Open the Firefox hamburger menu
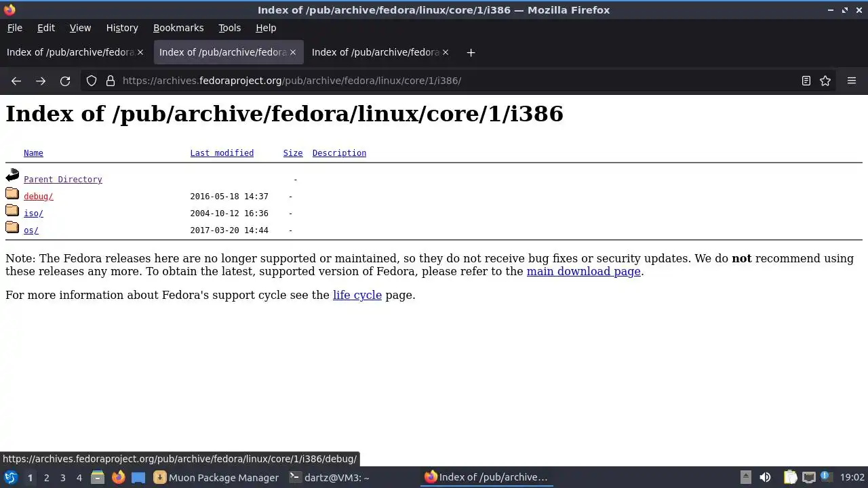Viewport: 868px width, 488px height. tap(852, 81)
